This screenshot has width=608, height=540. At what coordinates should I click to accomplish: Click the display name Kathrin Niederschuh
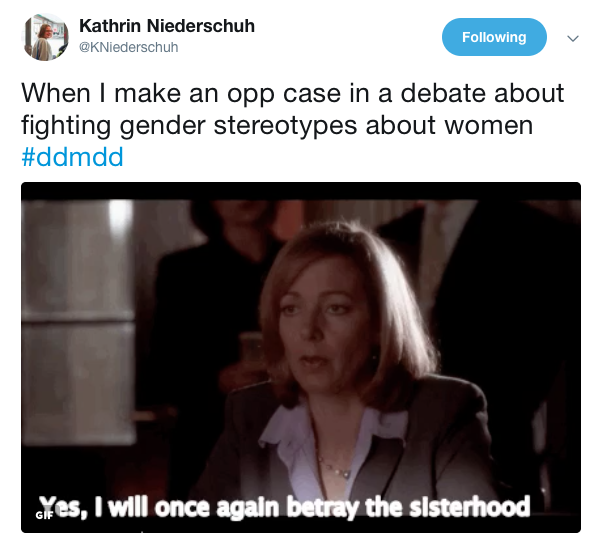click(167, 26)
